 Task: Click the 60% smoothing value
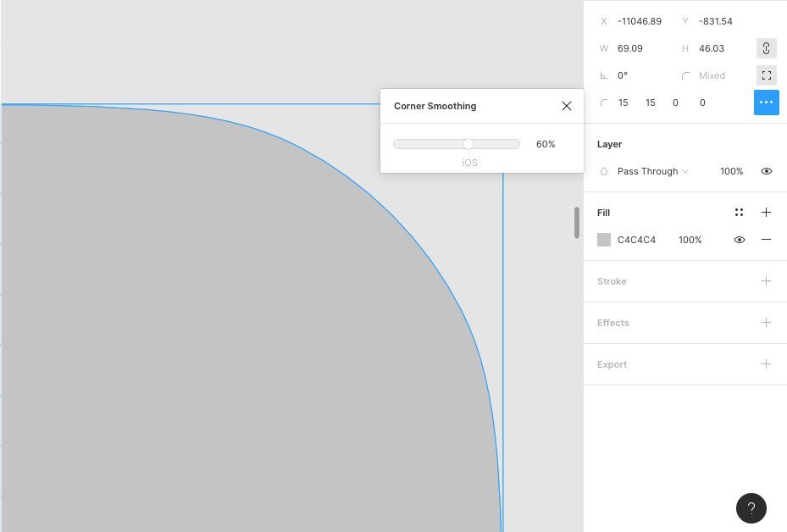pyautogui.click(x=545, y=144)
